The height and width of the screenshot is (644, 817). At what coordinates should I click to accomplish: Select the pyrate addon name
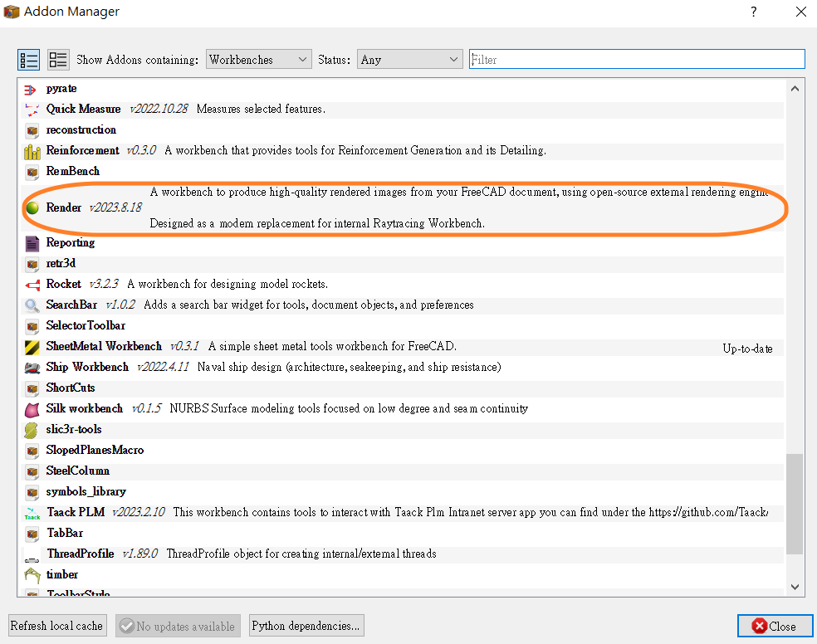pyautogui.click(x=61, y=89)
